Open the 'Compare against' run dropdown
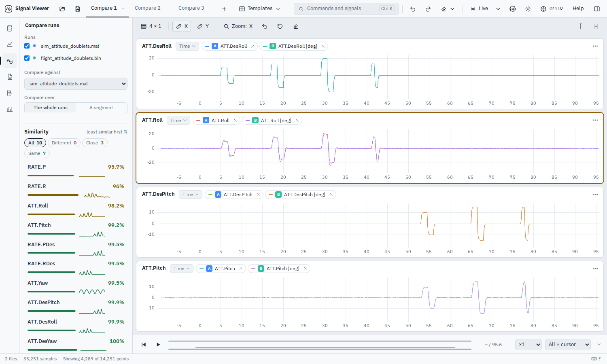 pyautogui.click(x=76, y=84)
